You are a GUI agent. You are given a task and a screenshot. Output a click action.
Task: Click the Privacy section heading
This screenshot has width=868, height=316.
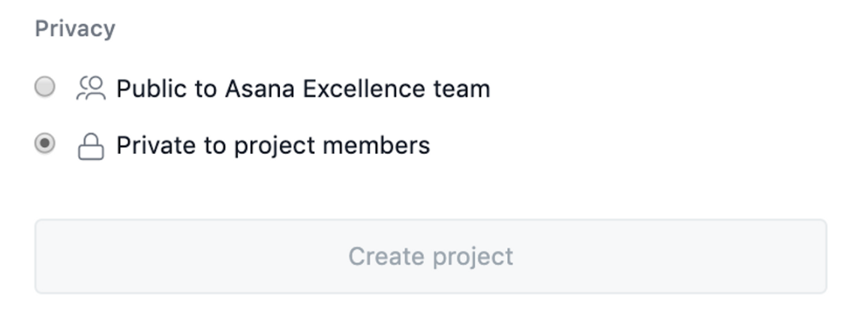tap(75, 29)
